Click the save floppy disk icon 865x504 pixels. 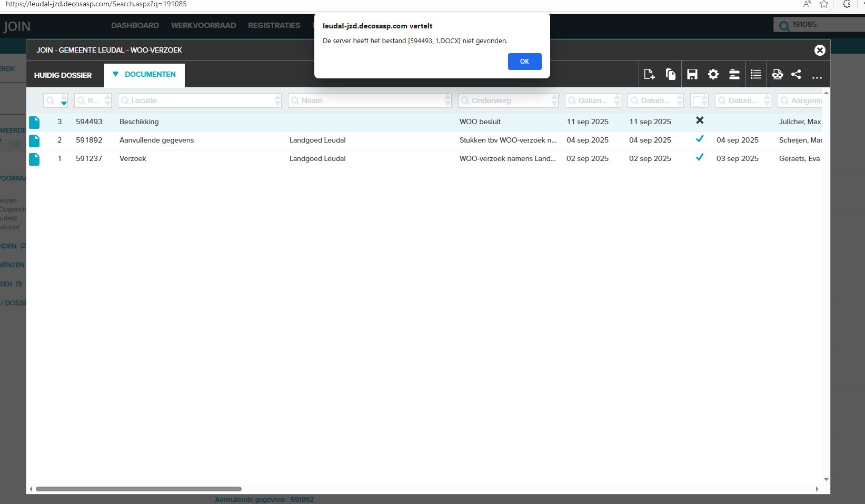point(692,75)
